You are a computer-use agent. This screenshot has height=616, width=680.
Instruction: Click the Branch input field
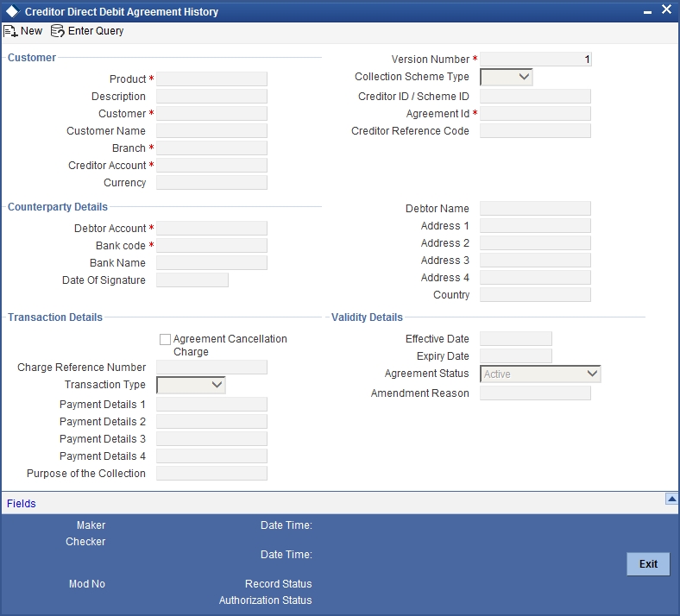pos(211,148)
